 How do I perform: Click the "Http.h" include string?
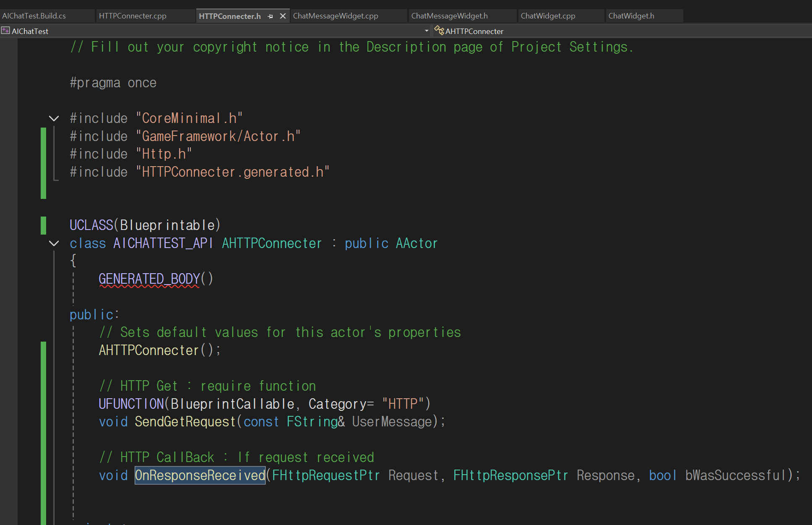point(164,154)
